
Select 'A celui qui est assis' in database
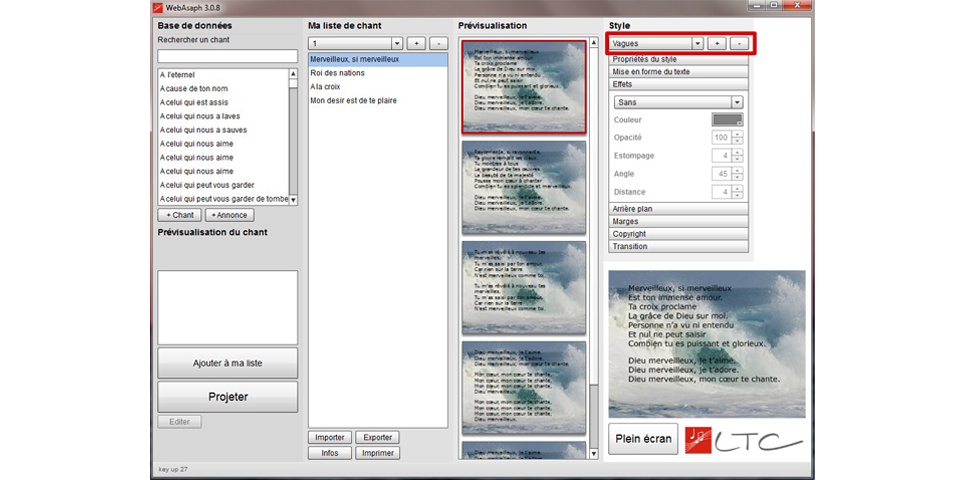coord(223,102)
